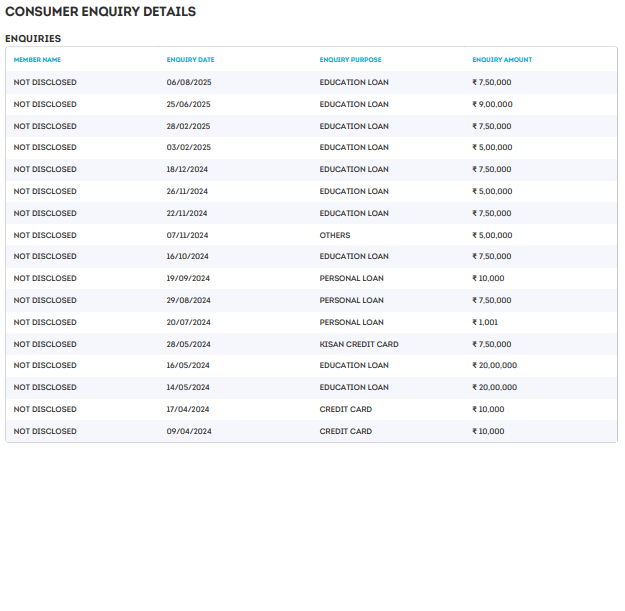This screenshot has height=611, width=625.
Task: Select the ₹ 20,00,000 amount for 14/05/2024
Action: [x=494, y=387]
